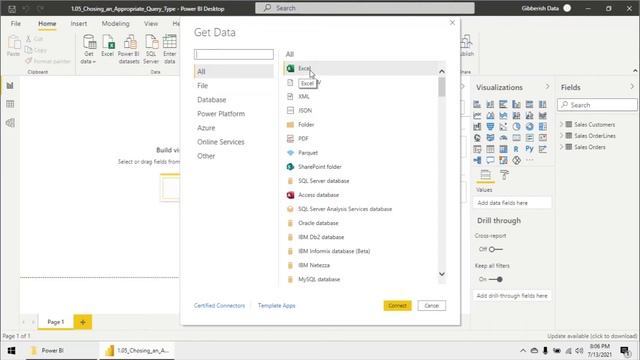This screenshot has width=640, height=360.
Task: Switch to the Model view sidebar icon
Action: coord(10,123)
